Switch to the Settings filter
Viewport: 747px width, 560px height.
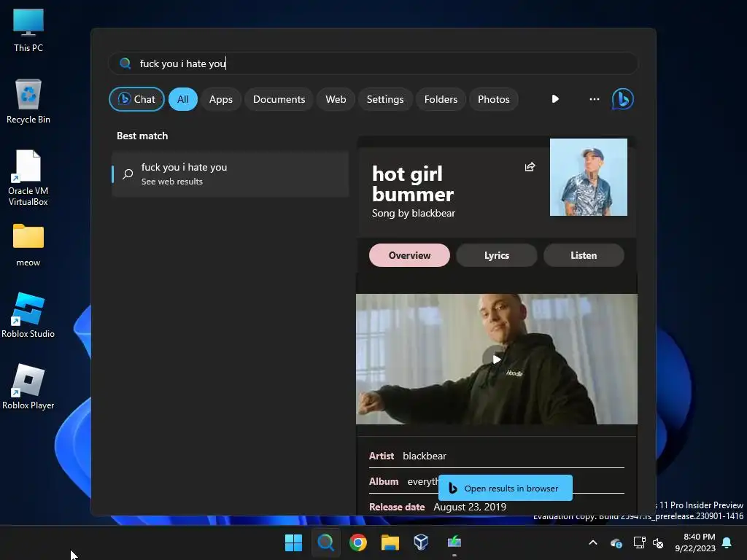pos(385,99)
